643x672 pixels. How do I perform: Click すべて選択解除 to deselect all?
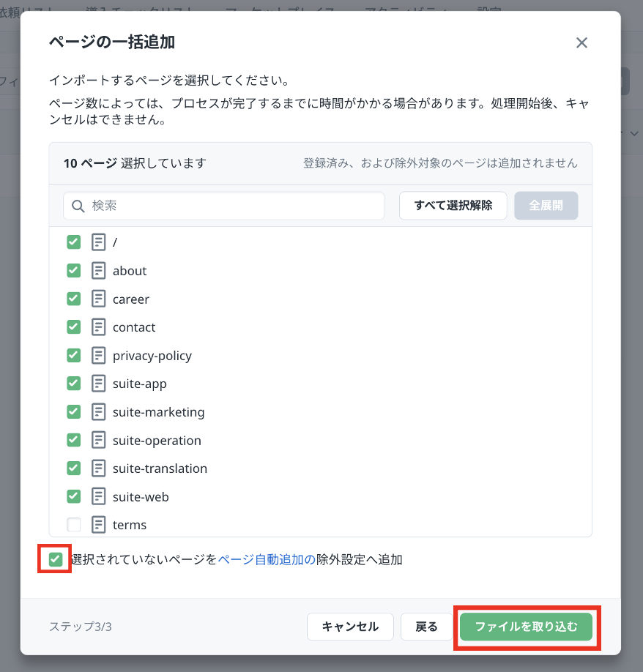(453, 206)
